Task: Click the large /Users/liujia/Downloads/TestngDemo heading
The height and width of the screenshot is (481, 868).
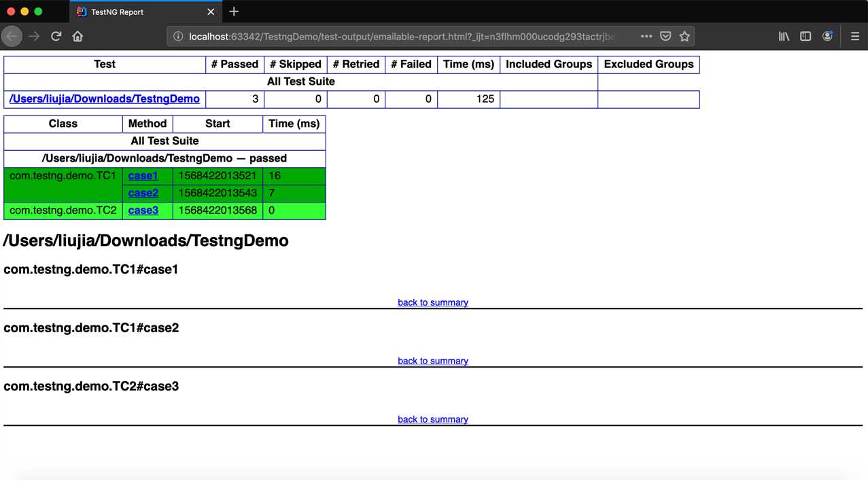Action: click(x=146, y=240)
